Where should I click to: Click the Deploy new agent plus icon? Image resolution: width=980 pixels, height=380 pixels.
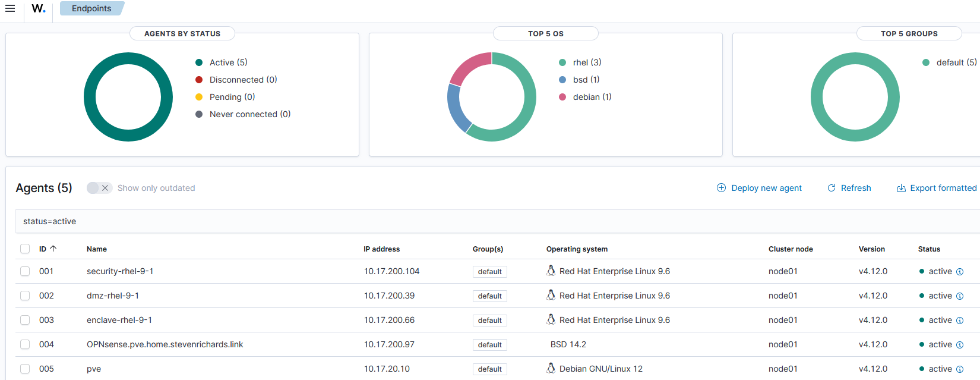click(721, 188)
